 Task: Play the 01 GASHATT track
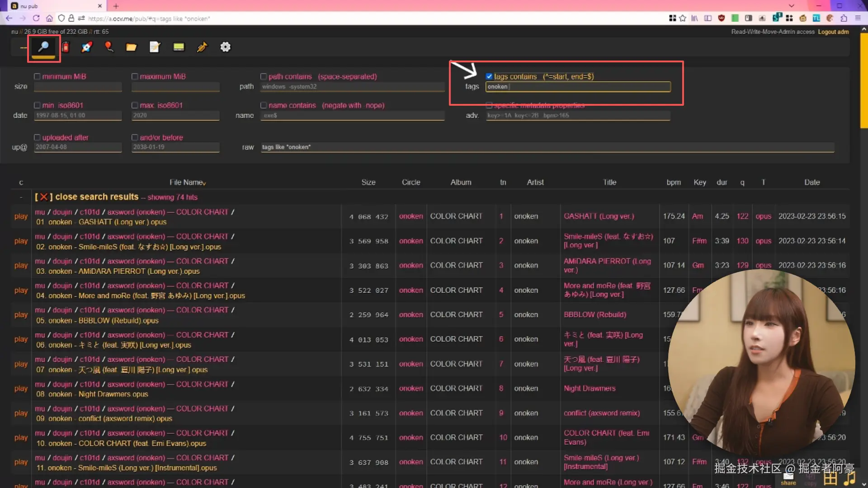click(21, 216)
